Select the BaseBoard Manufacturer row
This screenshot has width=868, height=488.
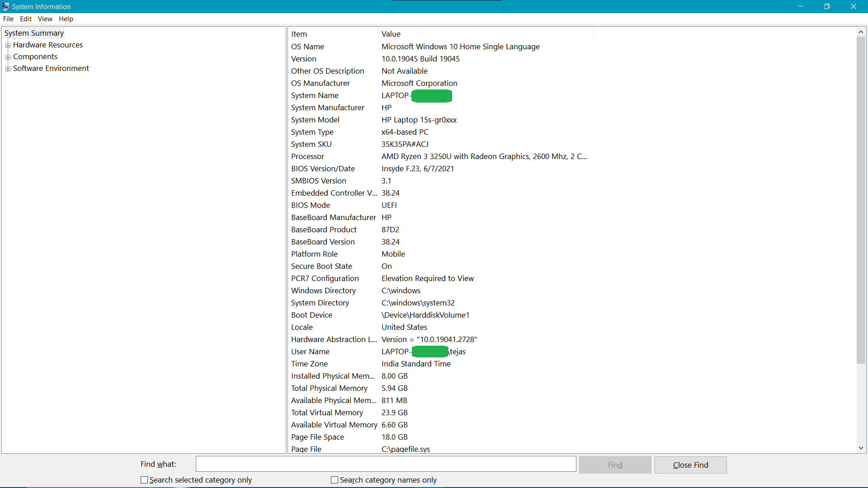click(x=441, y=217)
